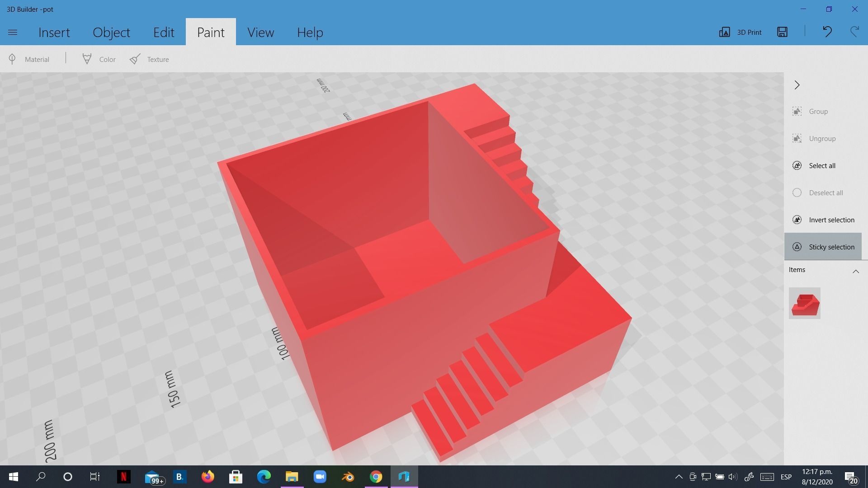Open Microsoft Edge from taskbar

tap(264, 477)
